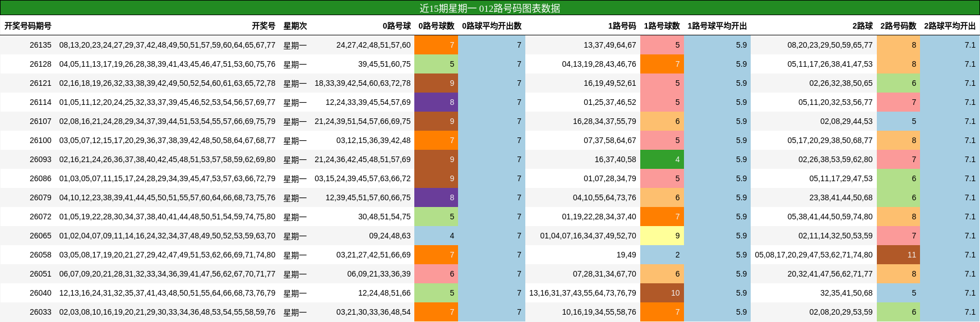Screen dimensions: 980x322
Task: Click the green title bar 近15期星期一 012路号码图表数据
Action: (x=490, y=8)
